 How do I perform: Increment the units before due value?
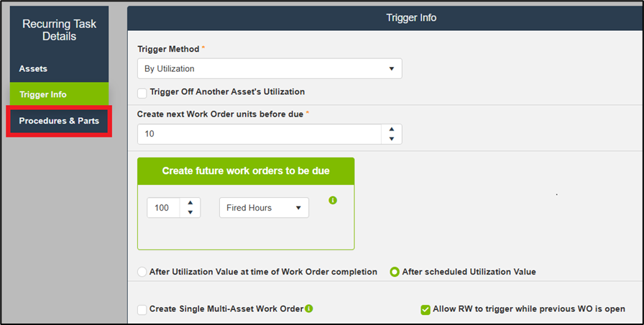click(x=391, y=129)
